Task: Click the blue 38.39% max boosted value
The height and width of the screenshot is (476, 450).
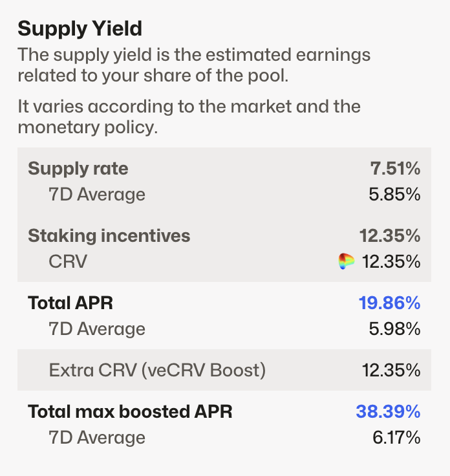Action: [x=388, y=411]
